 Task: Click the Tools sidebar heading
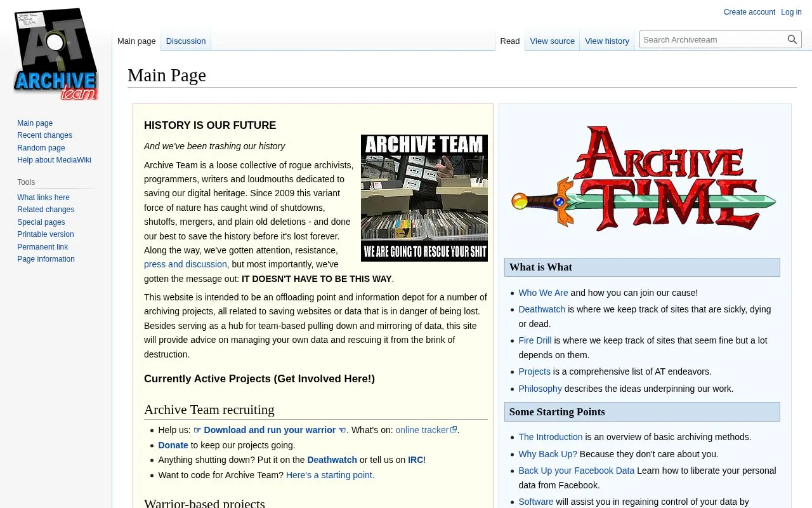(26, 182)
